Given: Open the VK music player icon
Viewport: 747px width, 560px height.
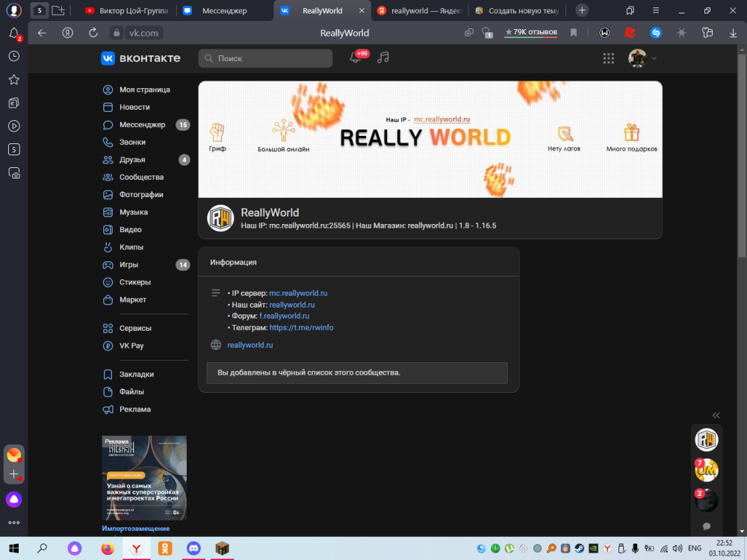Looking at the screenshot, I should [383, 57].
